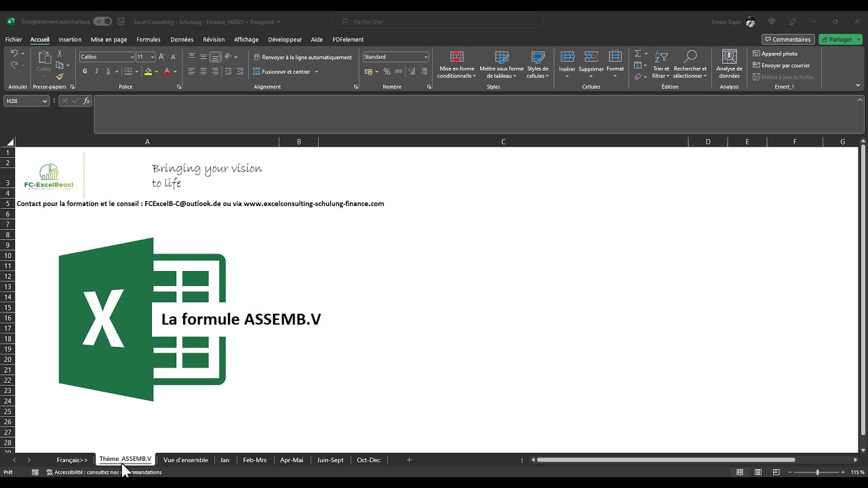This screenshot has height=488, width=868.
Task: Open Rechercher et sélectionner magnifier
Action: 690,65
